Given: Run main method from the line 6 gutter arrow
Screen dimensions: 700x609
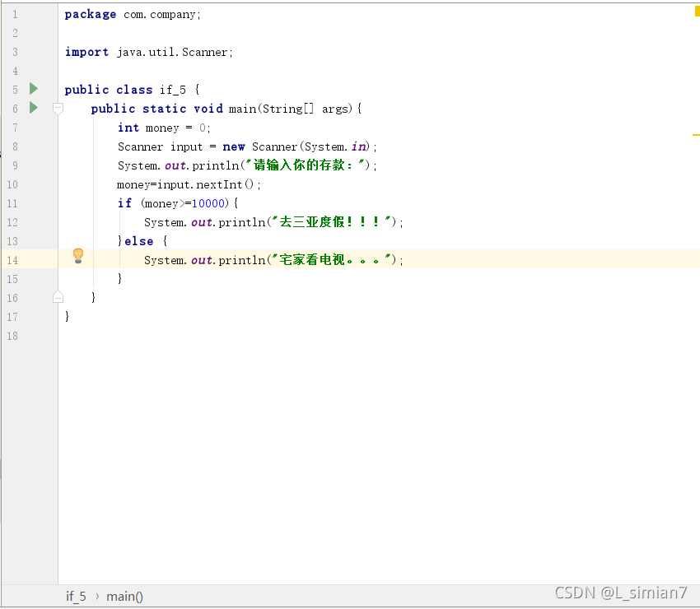Looking at the screenshot, I should [34, 108].
